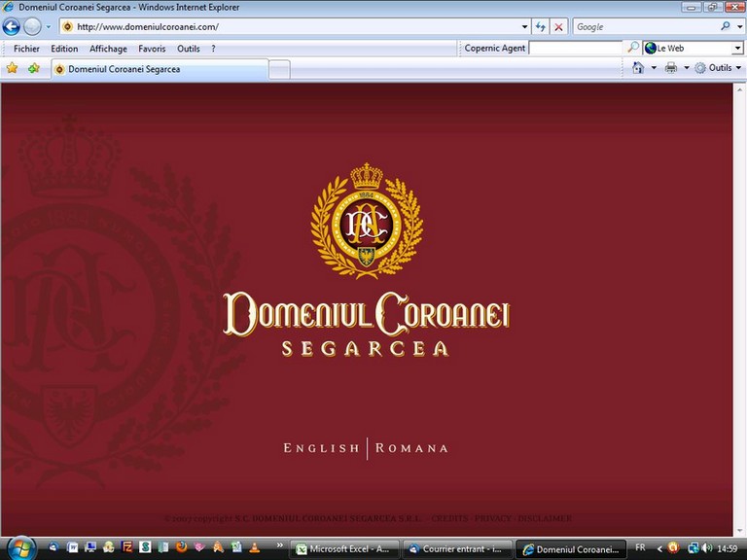Click the Home page icon
This screenshot has height=560, width=747.
point(638,68)
